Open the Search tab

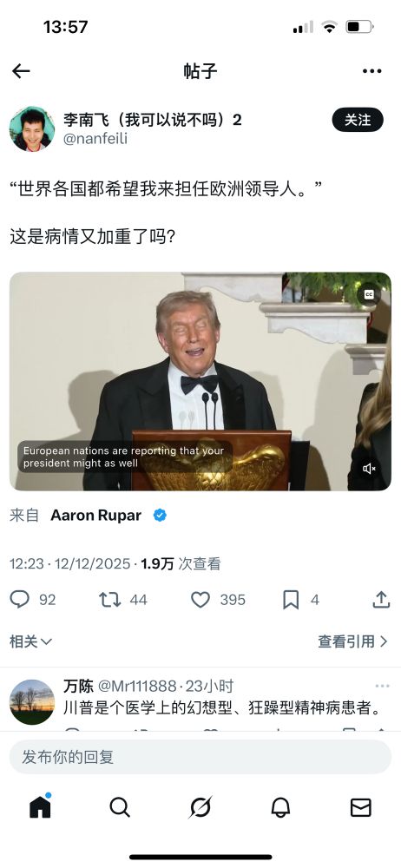click(120, 807)
